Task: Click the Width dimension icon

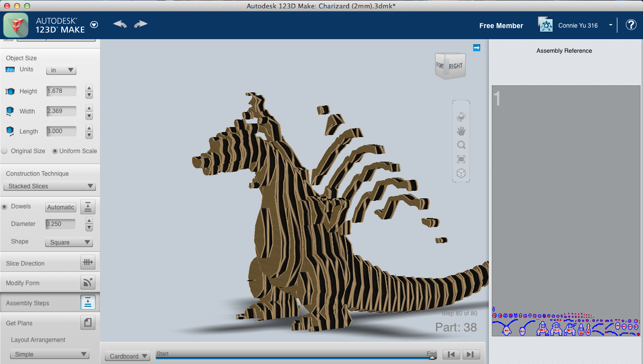Action: [x=10, y=111]
